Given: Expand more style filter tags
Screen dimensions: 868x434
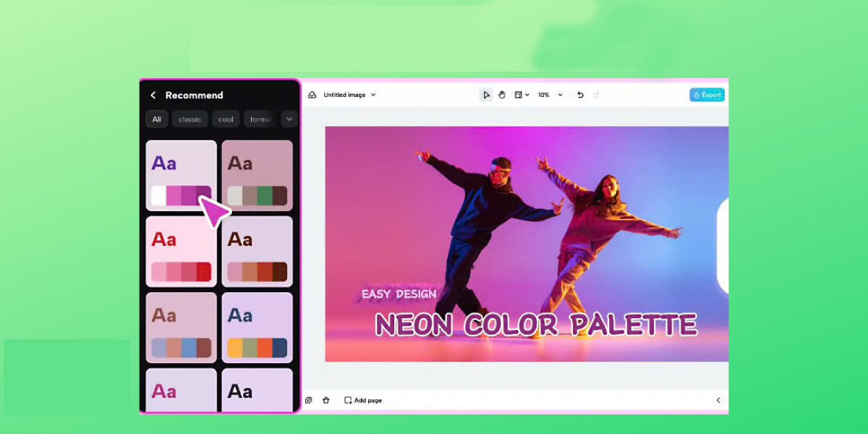Looking at the screenshot, I should (289, 119).
